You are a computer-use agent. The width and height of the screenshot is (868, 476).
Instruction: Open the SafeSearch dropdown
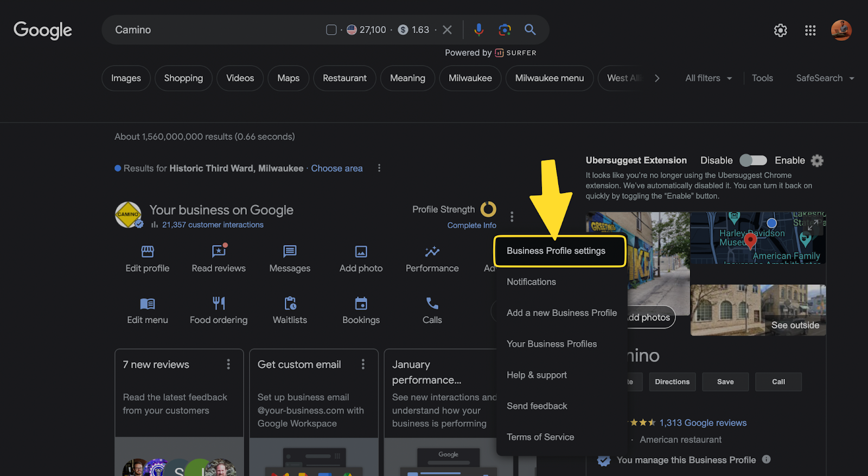tap(825, 78)
